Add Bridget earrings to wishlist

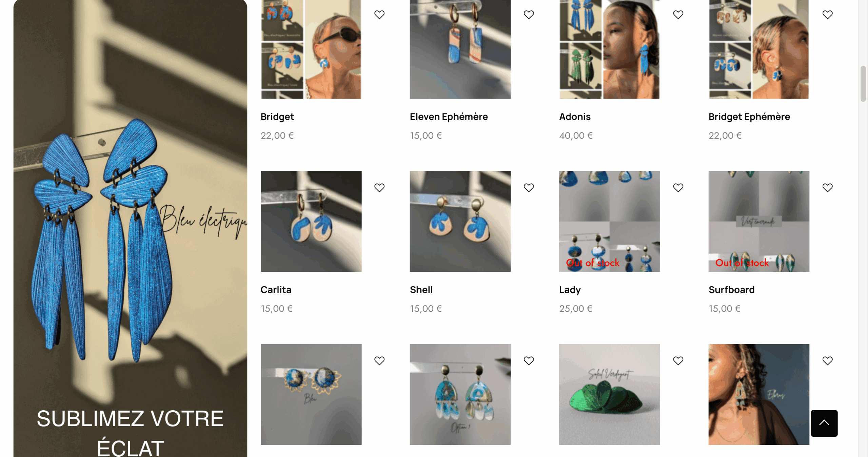[379, 15]
